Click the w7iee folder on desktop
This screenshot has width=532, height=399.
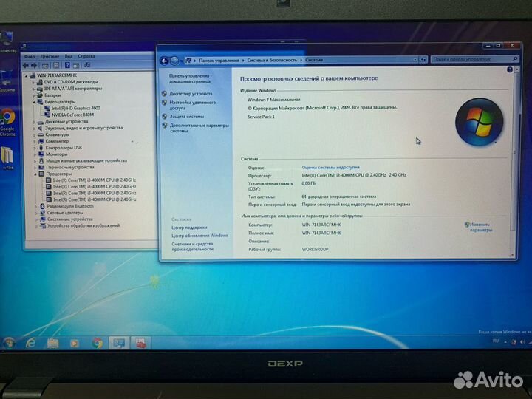pos(7,158)
